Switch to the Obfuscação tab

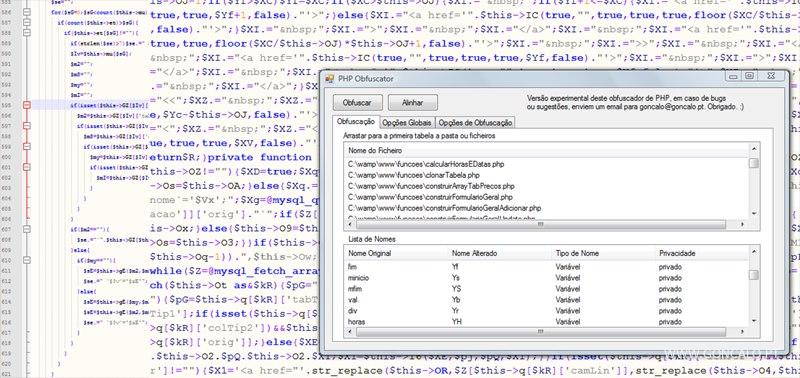[x=356, y=122]
